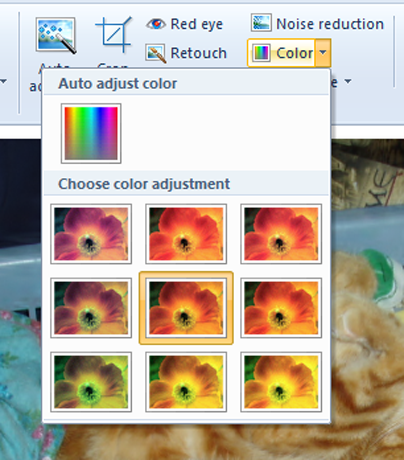Screen dimensions: 404x460
Task: Choose the bottom-left green-tinted flower thumbnail
Action: (x=91, y=382)
